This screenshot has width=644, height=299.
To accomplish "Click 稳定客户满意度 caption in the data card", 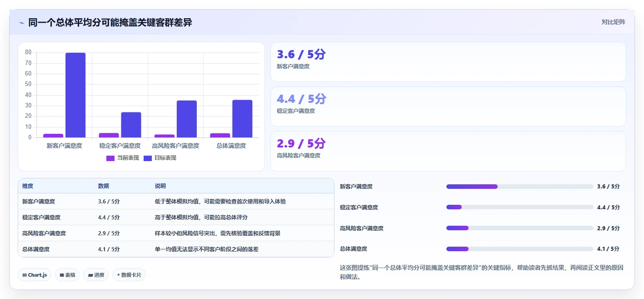I will pos(296,111).
